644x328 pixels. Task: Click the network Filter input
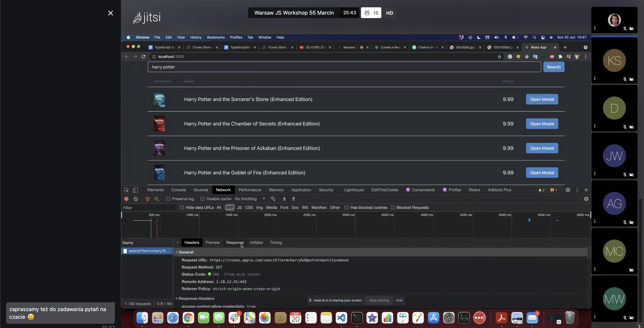(x=149, y=208)
